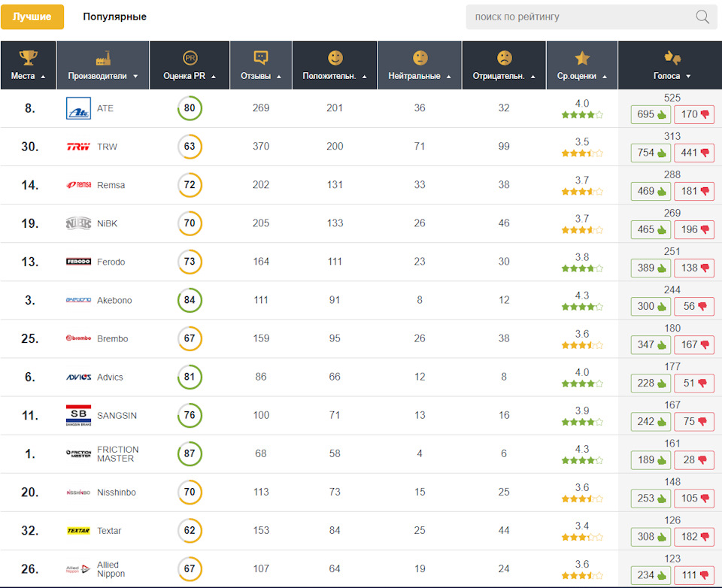Image resolution: width=722 pixels, height=588 pixels.
Task: Open the Akebono manufacturer link
Action: click(x=114, y=300)
